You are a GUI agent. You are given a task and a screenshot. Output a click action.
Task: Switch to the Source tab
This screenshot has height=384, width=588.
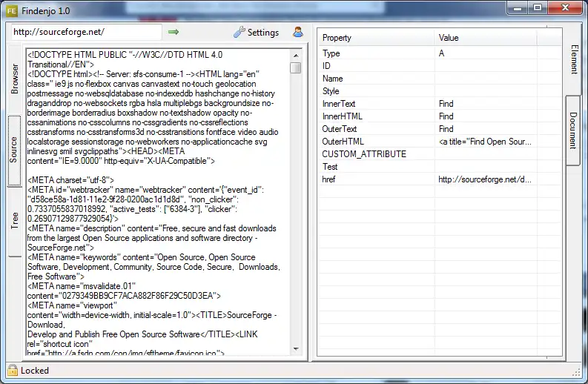(x=14, y=150)
